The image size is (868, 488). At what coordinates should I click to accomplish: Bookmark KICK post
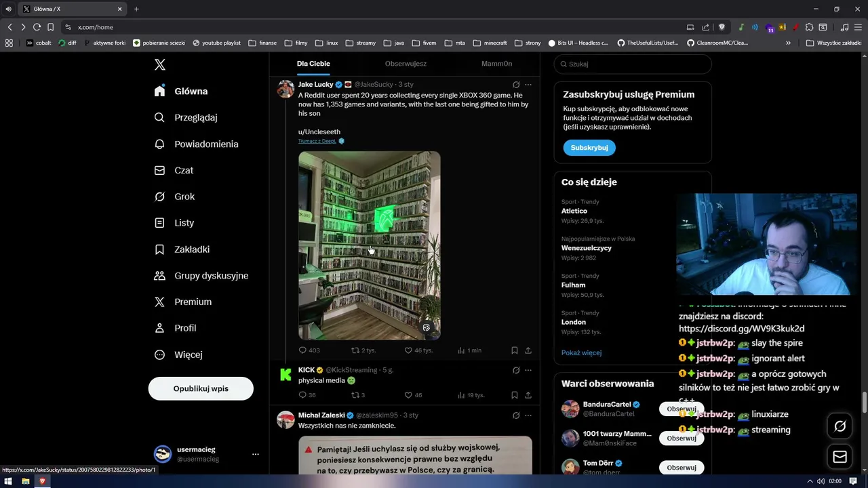click(x=514, y=395)
